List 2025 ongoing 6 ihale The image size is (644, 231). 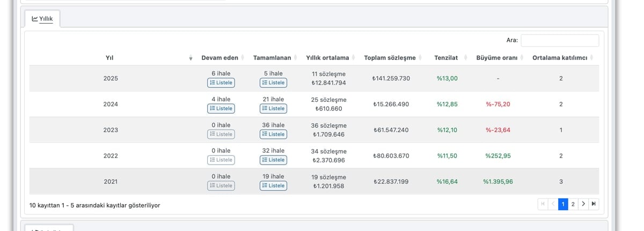point(221,83)
